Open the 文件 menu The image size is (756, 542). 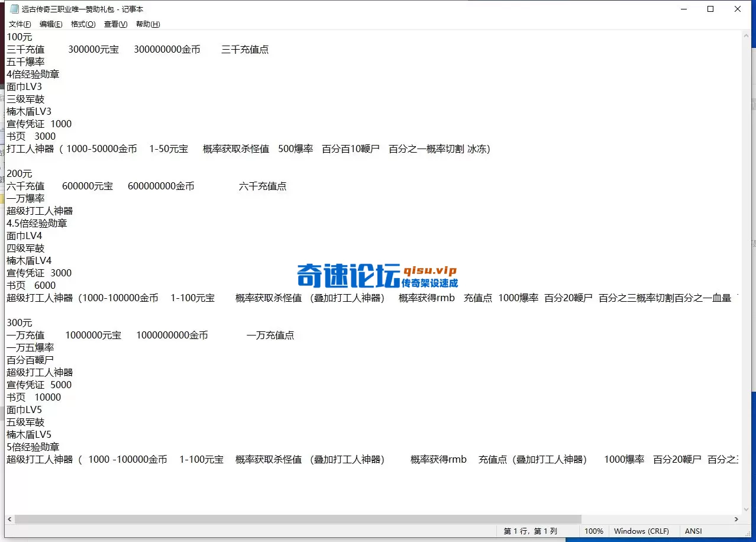[19, 24]
